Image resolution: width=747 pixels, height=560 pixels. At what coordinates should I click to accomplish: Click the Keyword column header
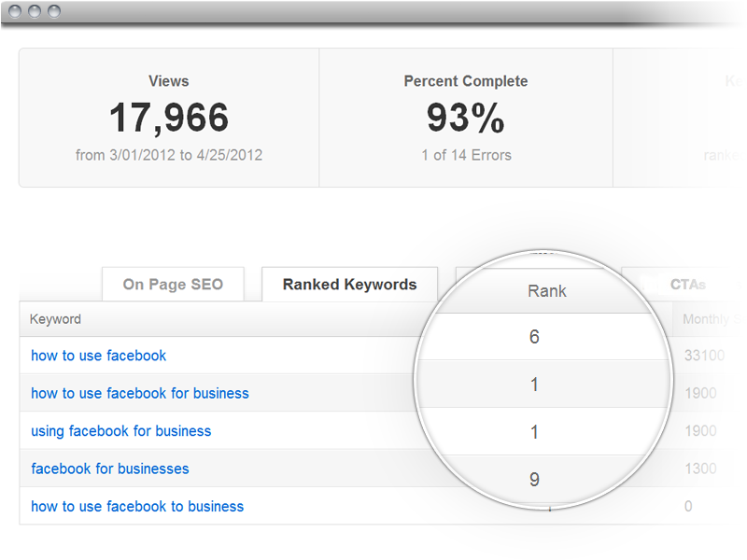point(55,319)
